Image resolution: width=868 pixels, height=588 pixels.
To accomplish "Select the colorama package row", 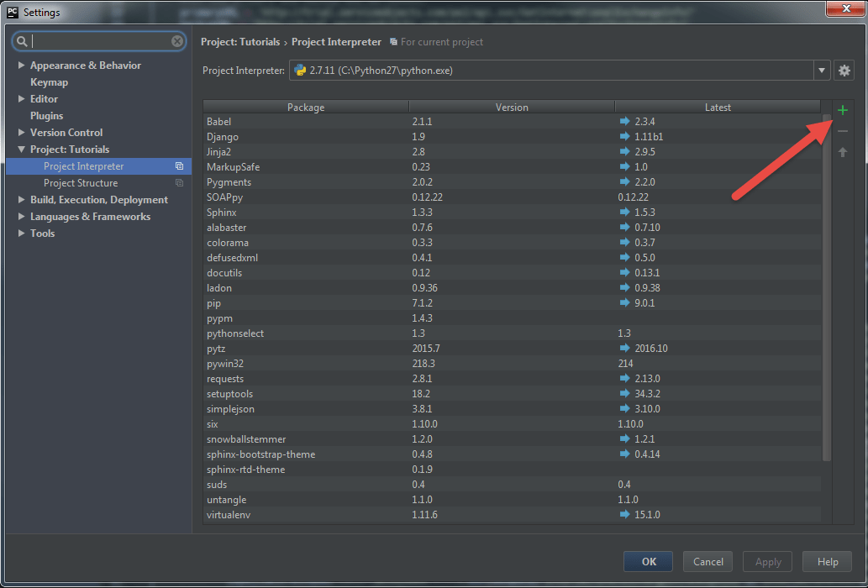I will [x=512, y=242].
